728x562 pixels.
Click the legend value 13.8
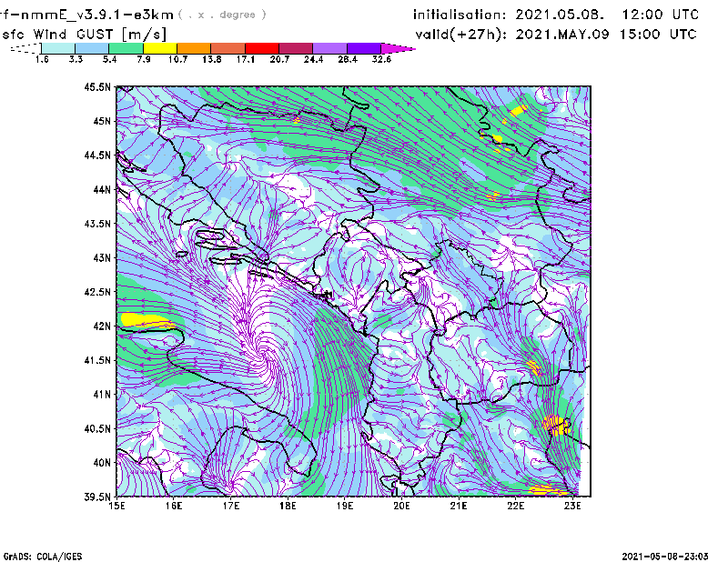pyautogui.click(x=212, y=59)
